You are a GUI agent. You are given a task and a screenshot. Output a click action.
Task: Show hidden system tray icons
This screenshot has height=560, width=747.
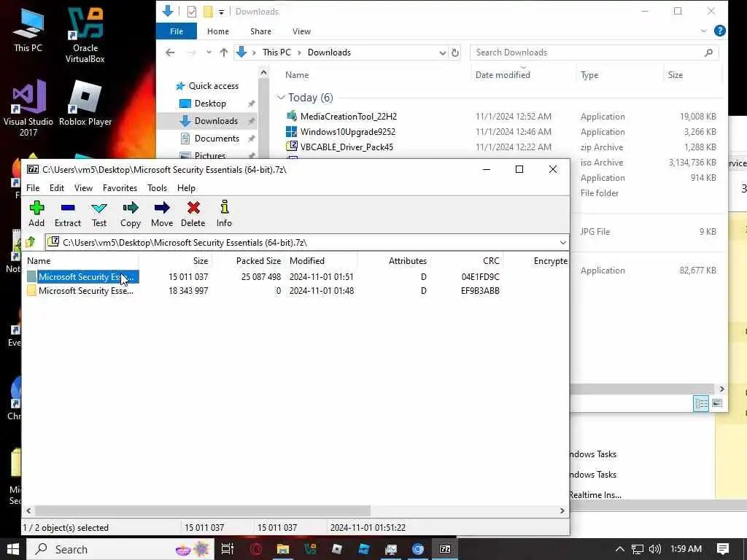(619, 549)
